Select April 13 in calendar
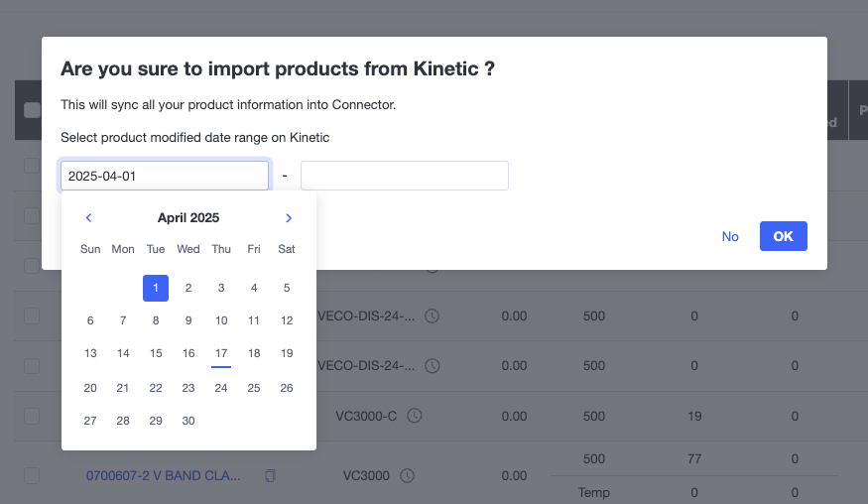The height and width of the screenshot is (504, 868). pos(90,353)
